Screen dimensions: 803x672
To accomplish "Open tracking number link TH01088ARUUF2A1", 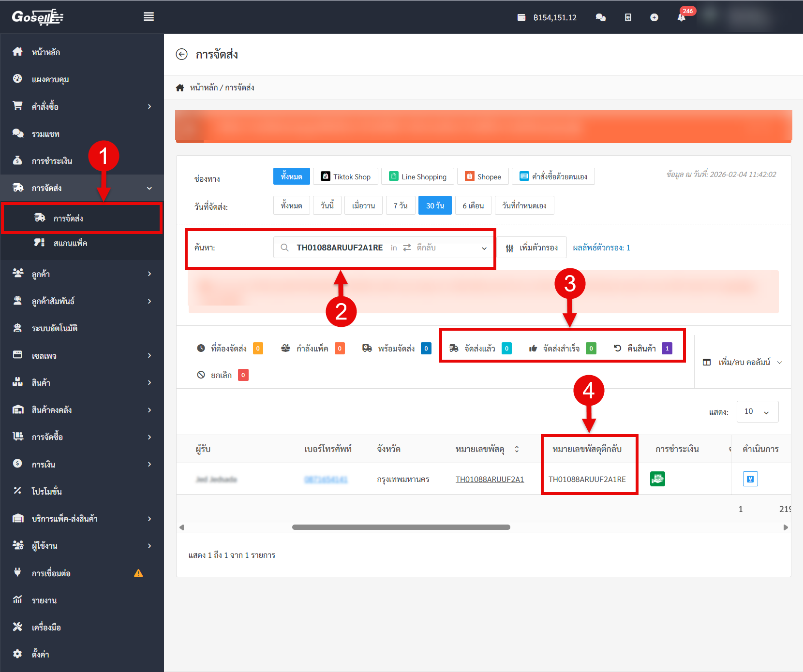I will pos(490,479).
